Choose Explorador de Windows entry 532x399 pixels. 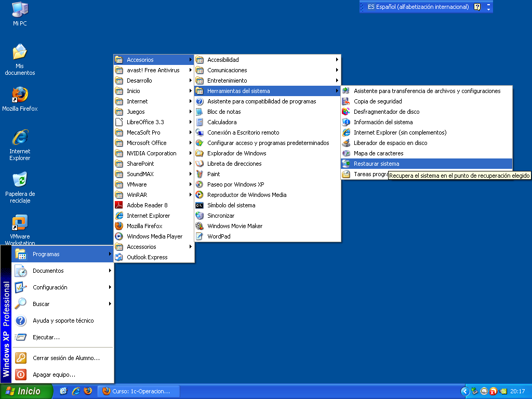(268, 153)
